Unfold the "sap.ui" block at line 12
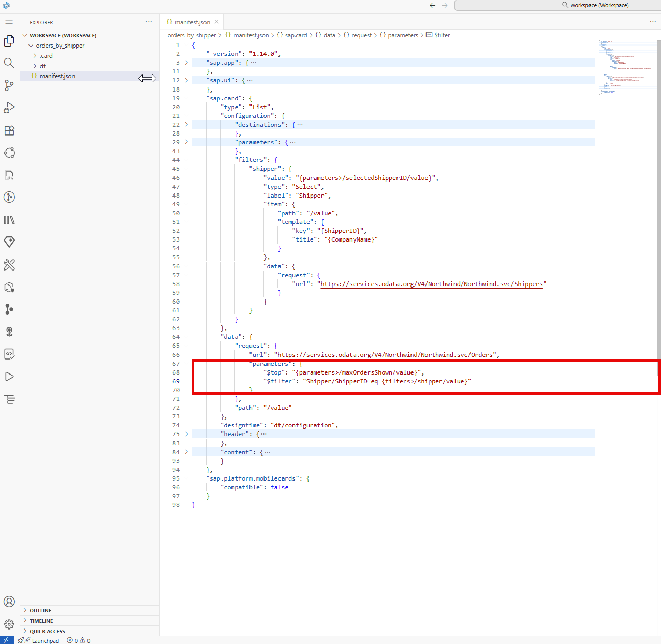 (x=186, y=80)
